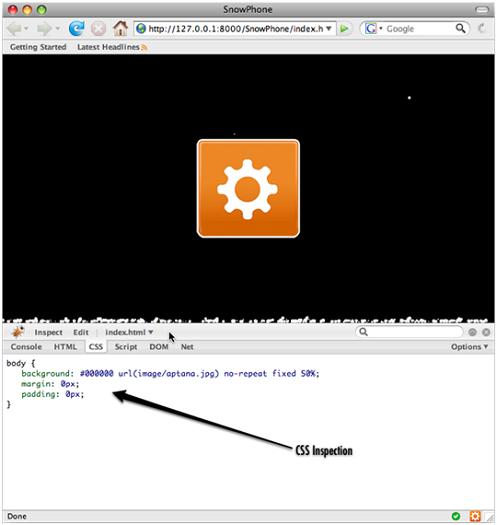Screen dimensions: 497x525
Task: Click the orange Aptana gear status icon
Action: point(475,516)
